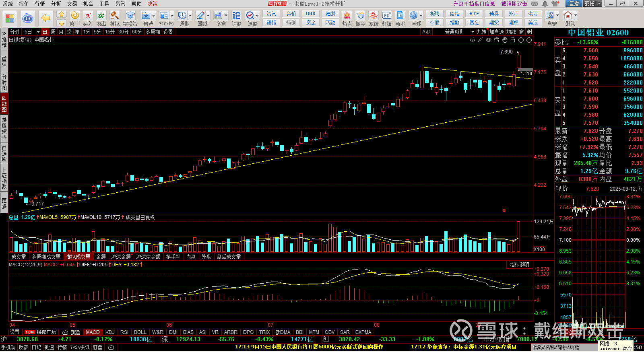Expand the 全球 global dropdown arrow
The height and width of the screenshot is (352, 644).
pos(421,16)
